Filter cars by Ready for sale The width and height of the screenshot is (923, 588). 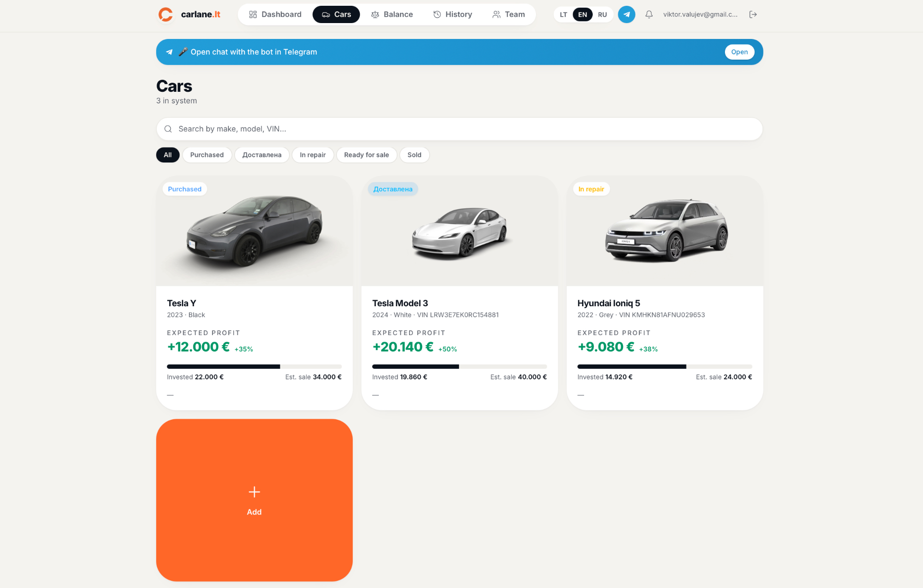(367, 155)
